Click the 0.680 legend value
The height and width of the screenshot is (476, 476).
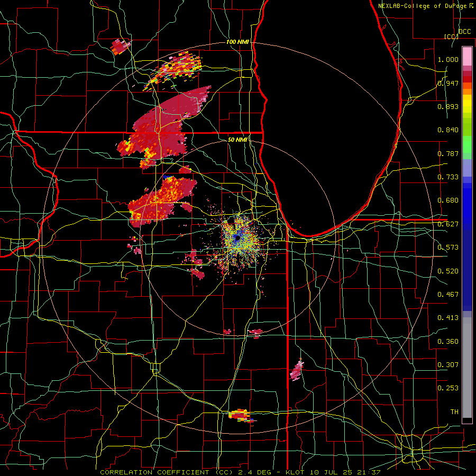point(448,200)
